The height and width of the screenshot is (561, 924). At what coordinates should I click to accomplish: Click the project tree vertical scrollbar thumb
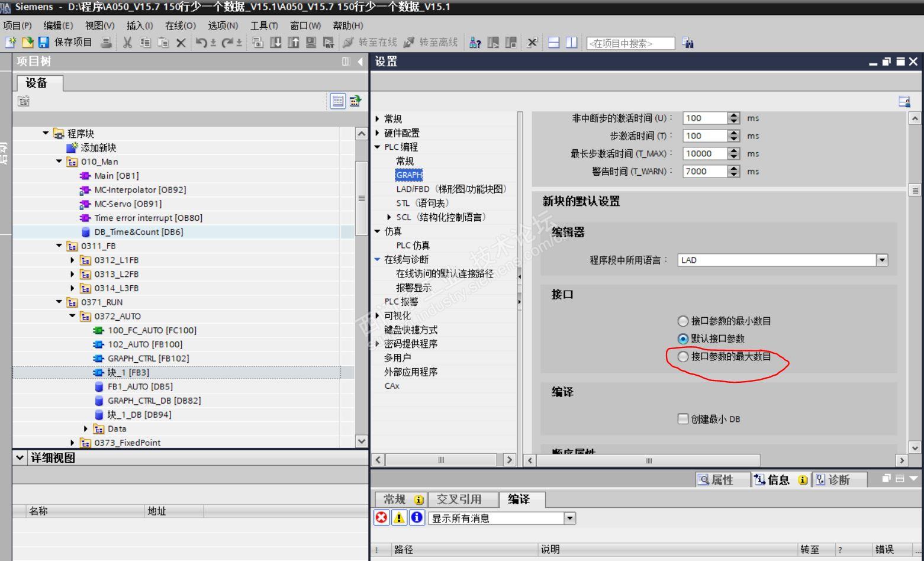[x=361, y=198]
